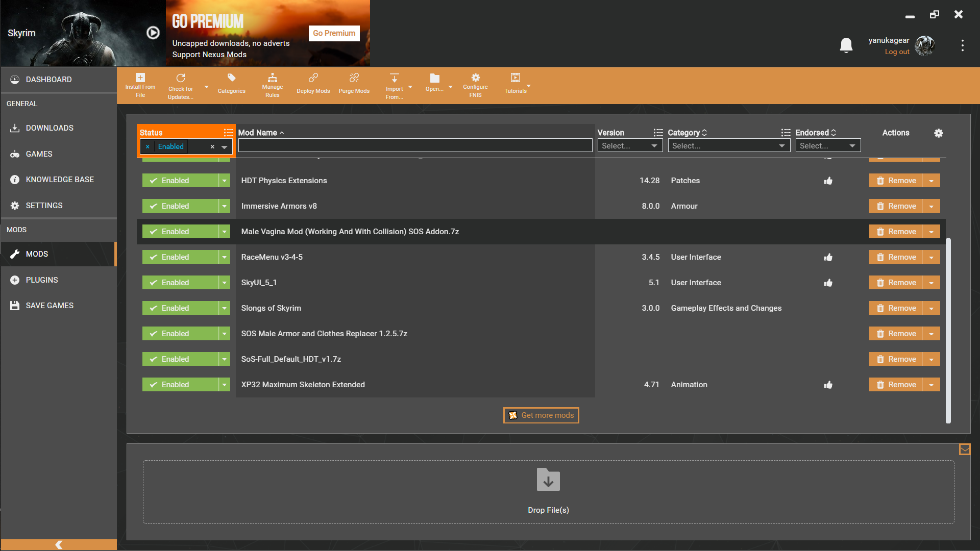Open the Save Games page

[x=59, y=306]
